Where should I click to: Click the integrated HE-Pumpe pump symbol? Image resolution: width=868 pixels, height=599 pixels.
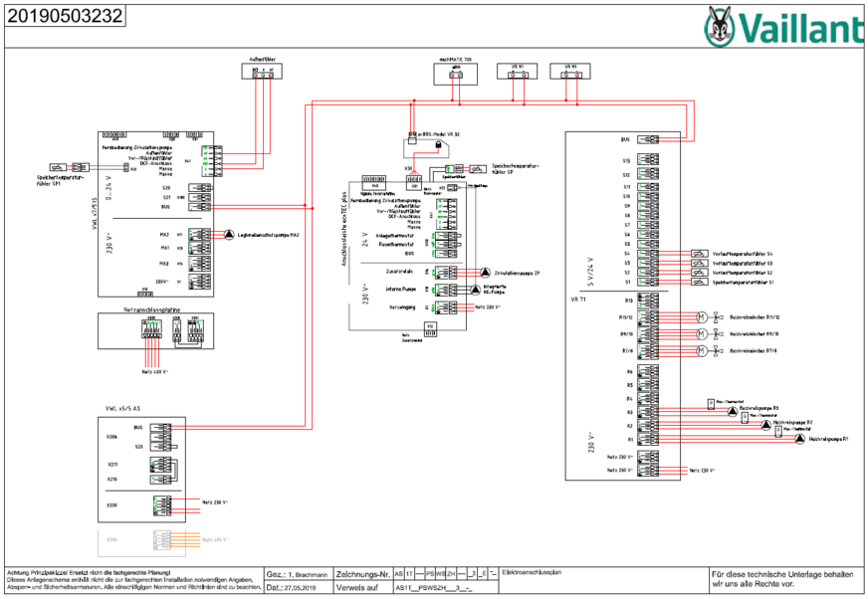pos(475,290)
